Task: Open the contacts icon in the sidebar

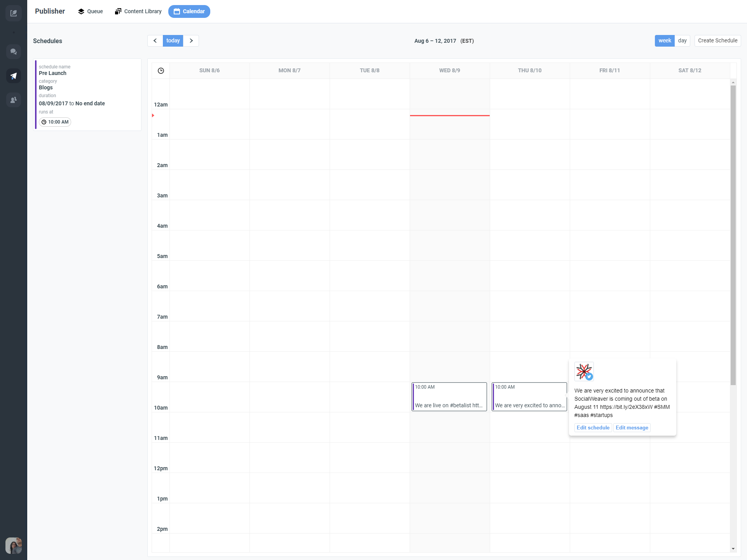Action: coord(14,100)
